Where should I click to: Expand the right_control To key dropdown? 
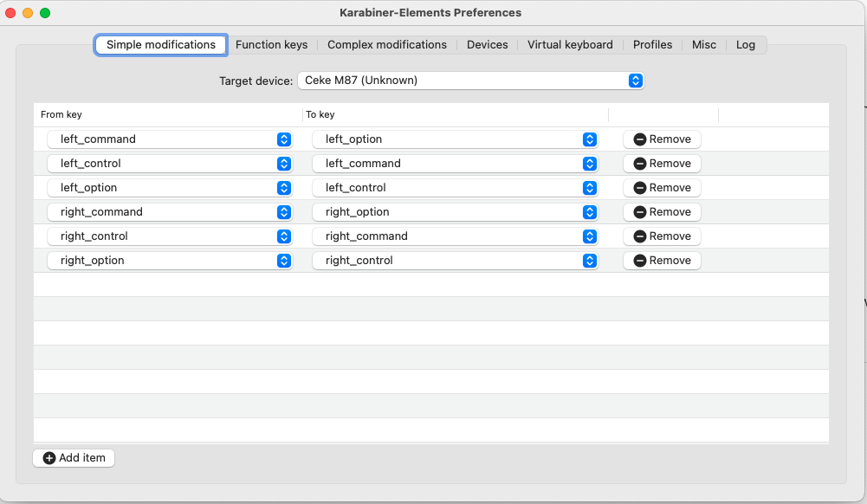(455, 261)
